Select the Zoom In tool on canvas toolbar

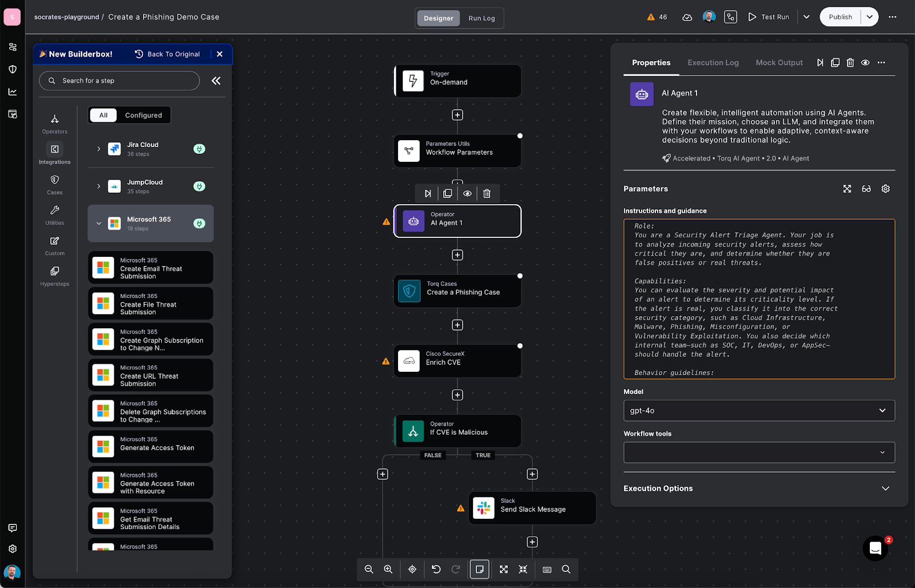388,569
